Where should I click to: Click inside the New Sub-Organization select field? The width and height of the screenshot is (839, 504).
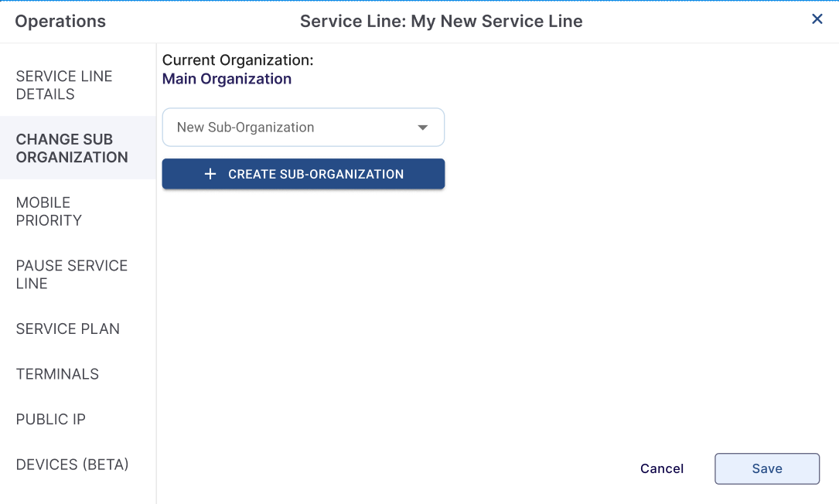286,128
